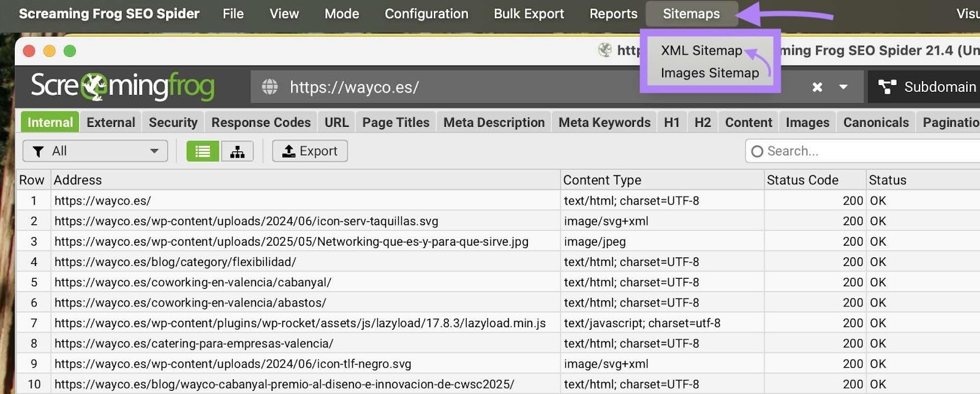Image resolution: width=980 pixels, height=394 pixels.
Task: Select XML Sitemap from the menu
Action: pyautogui.click(x=701, y=51)
